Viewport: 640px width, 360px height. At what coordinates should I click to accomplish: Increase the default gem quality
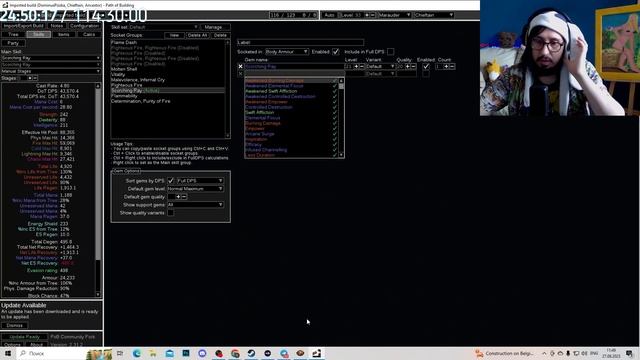[x=178, y=197]
